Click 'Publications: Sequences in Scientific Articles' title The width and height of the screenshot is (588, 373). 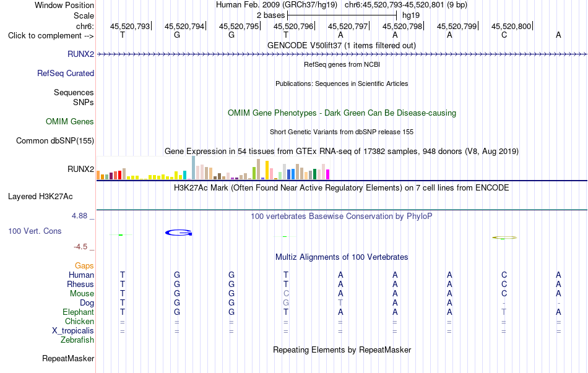coord(342,84)
